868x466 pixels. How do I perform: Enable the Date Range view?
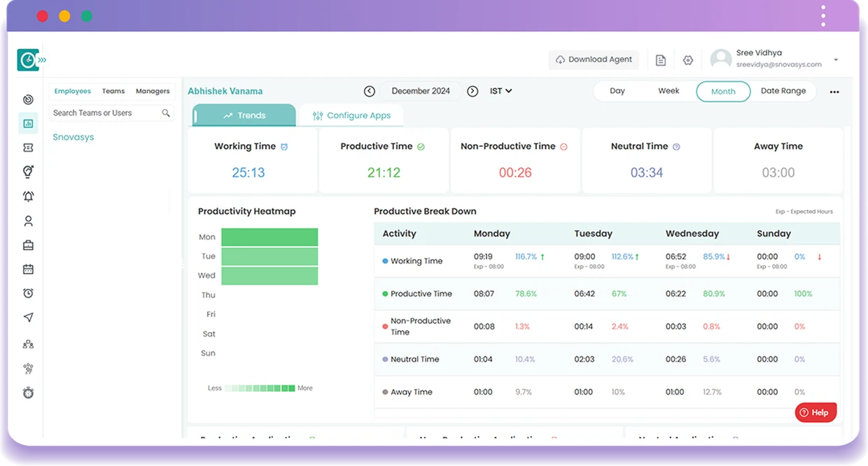pyautogui.click(x=783, y=90)
